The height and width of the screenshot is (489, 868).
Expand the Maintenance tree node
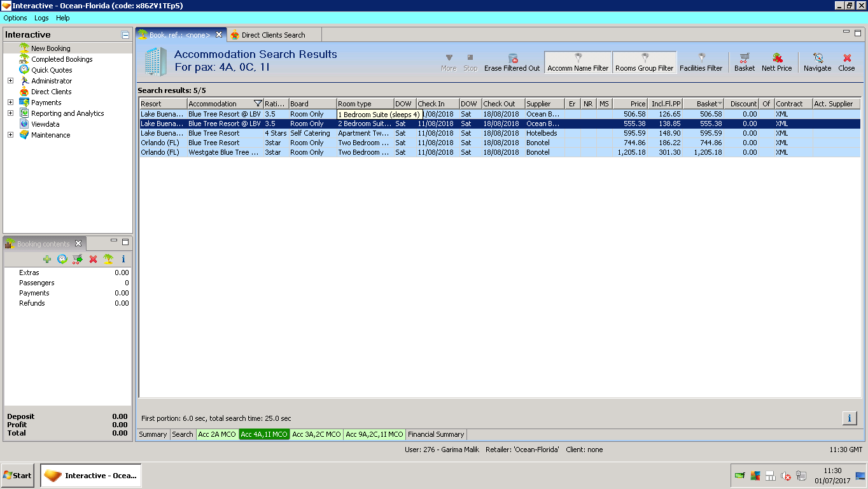coord(10,135)
